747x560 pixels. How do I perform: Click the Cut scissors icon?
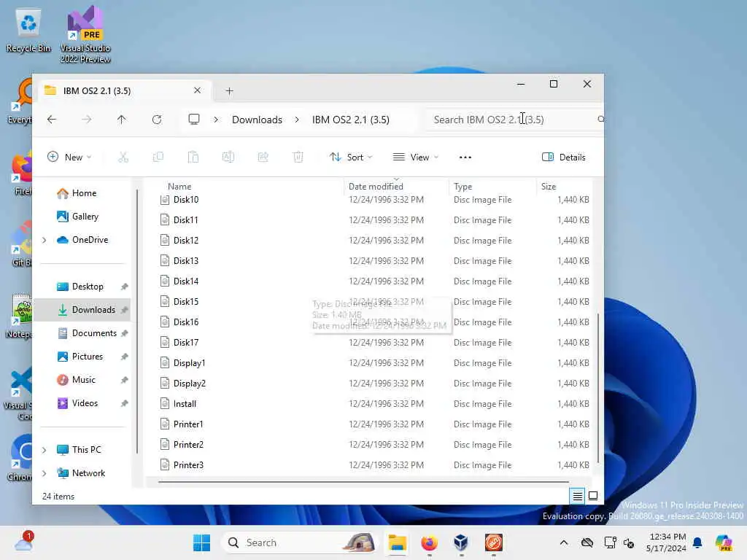[123, 157]
